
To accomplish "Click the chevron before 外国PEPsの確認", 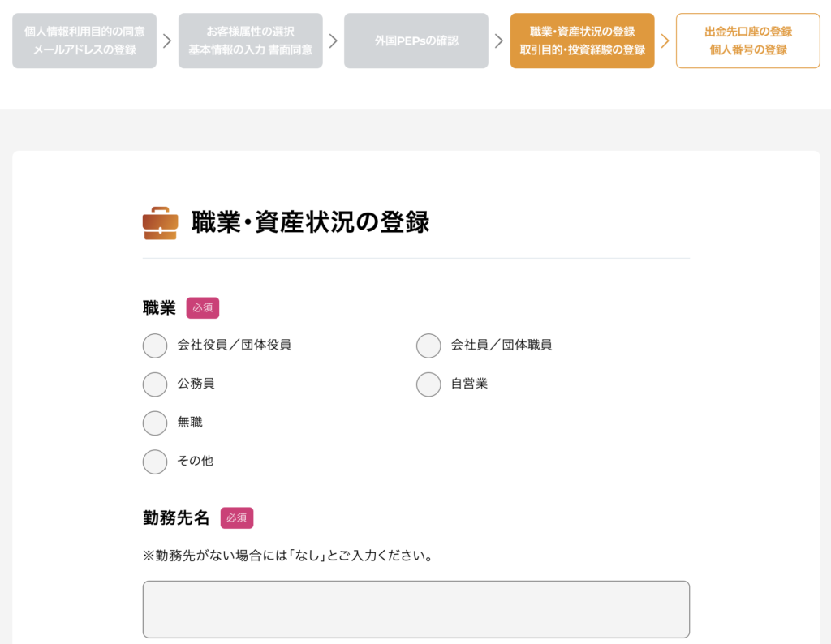I will pos(333,41).
